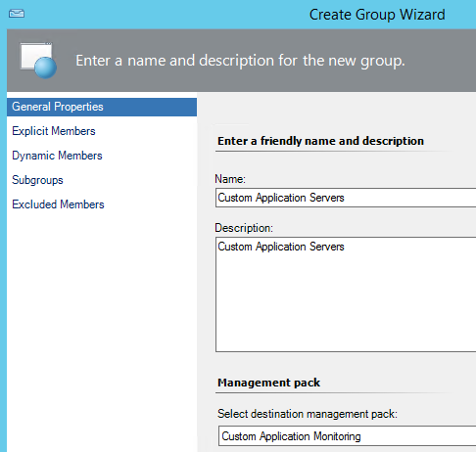Click the Name input field
Viewport: 476px width, 452px height.
pyautogui.click(x=346, y=198)
